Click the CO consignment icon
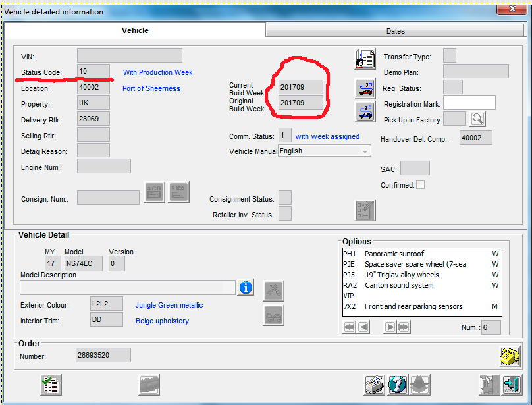Image resolution: width=532 pixels, height=405 pixels. (154, 192)
